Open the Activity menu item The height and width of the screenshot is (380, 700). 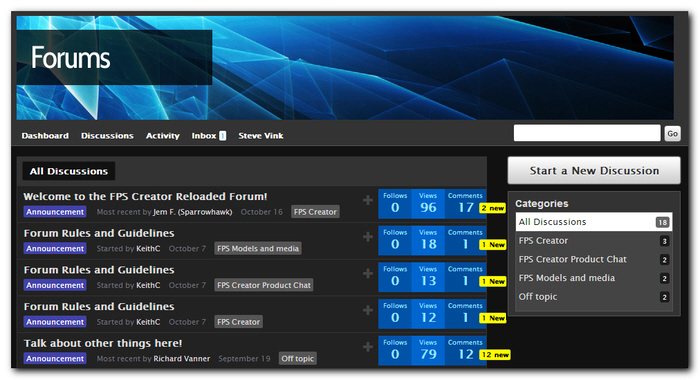162,136
